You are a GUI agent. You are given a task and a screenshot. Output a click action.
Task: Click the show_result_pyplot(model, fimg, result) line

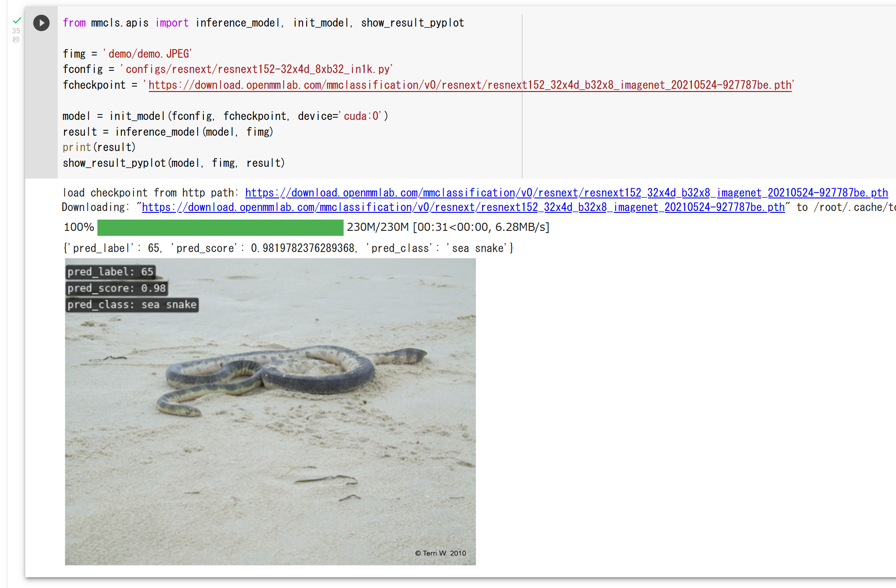pyautogui.click(x=174, y=163)
